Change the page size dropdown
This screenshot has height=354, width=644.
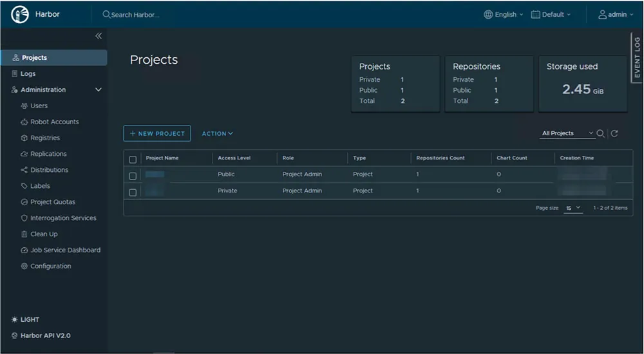click(x=573, y=208)
